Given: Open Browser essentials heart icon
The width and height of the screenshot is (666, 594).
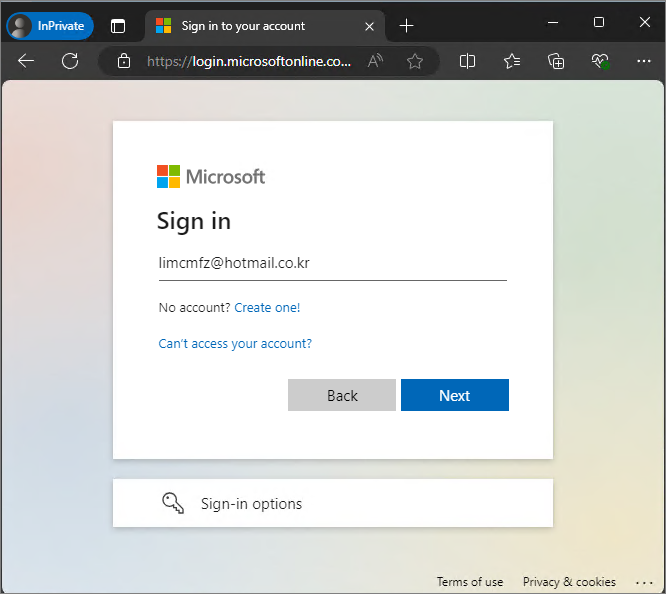Looking at the screenshot, I should 600,61.
